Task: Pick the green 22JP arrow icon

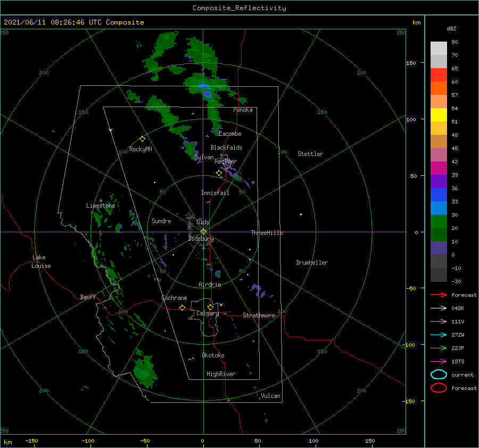Action: 439,348
